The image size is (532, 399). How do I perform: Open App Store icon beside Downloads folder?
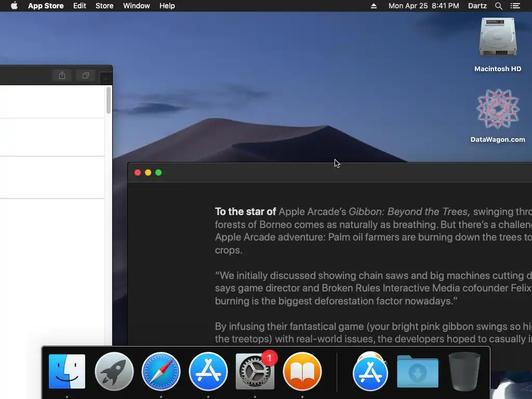(370, 371)
